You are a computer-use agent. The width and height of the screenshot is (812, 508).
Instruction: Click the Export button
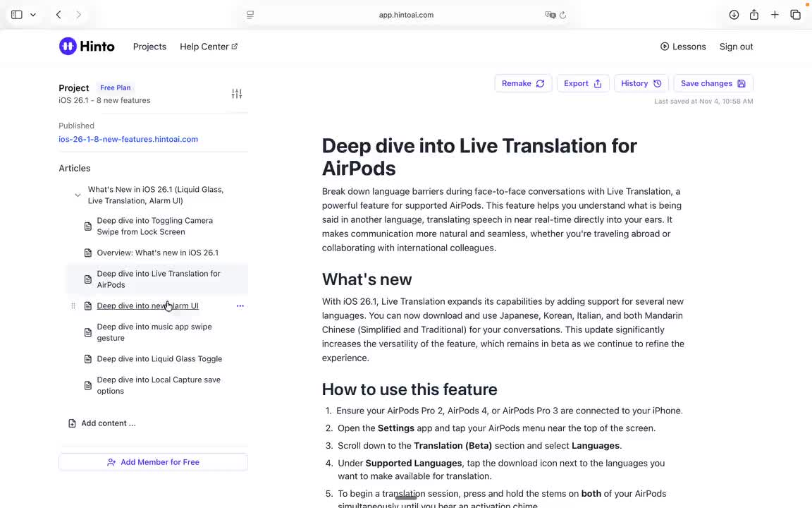582,83
